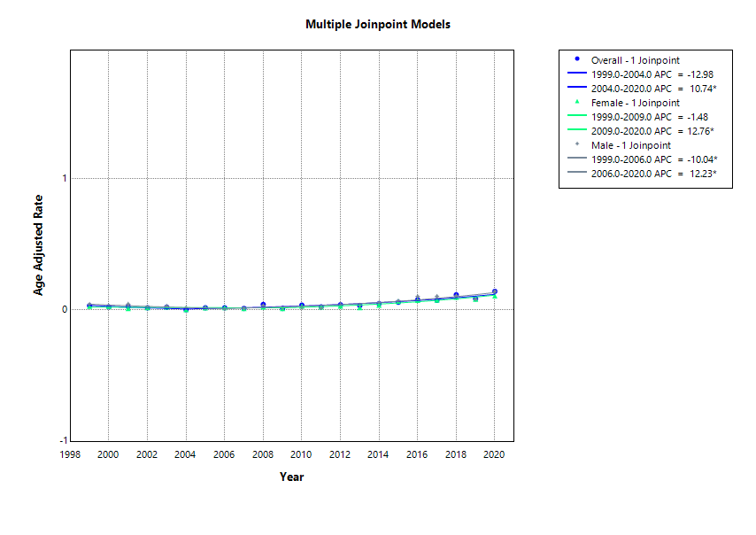
Task: Click the y-axis tick label 1
Action: click(x=64, y=179)
